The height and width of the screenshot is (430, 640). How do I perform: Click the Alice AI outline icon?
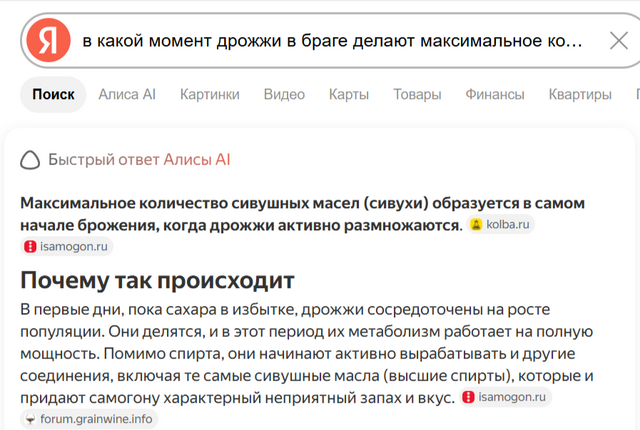pos(30,160)
